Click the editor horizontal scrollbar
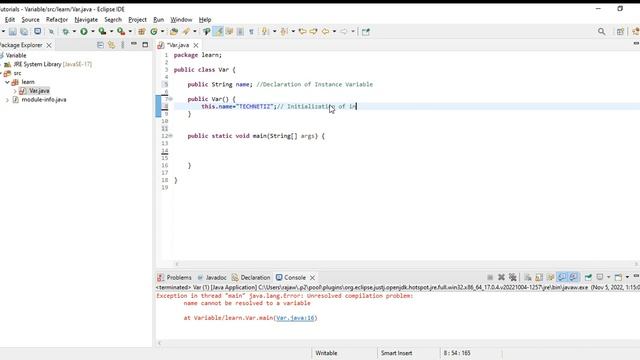Viewport: 640px width, 360px height. click(x=406, y=264)
